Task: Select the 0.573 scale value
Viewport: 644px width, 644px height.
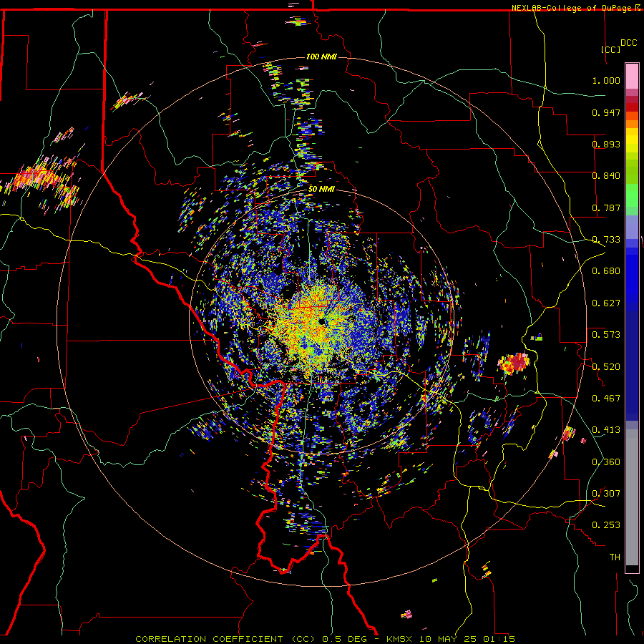Action: pyautogui.click(x=606, y=335)
